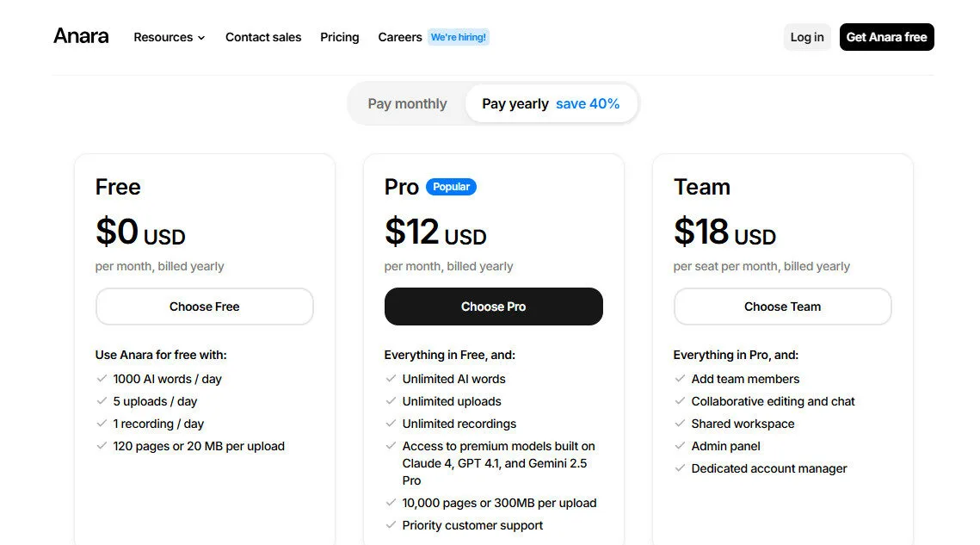Image resolution: width=980 pixels, height=545 pixels.
Task: Switch billing to Pay monthly
Action: tap(407, 103)
